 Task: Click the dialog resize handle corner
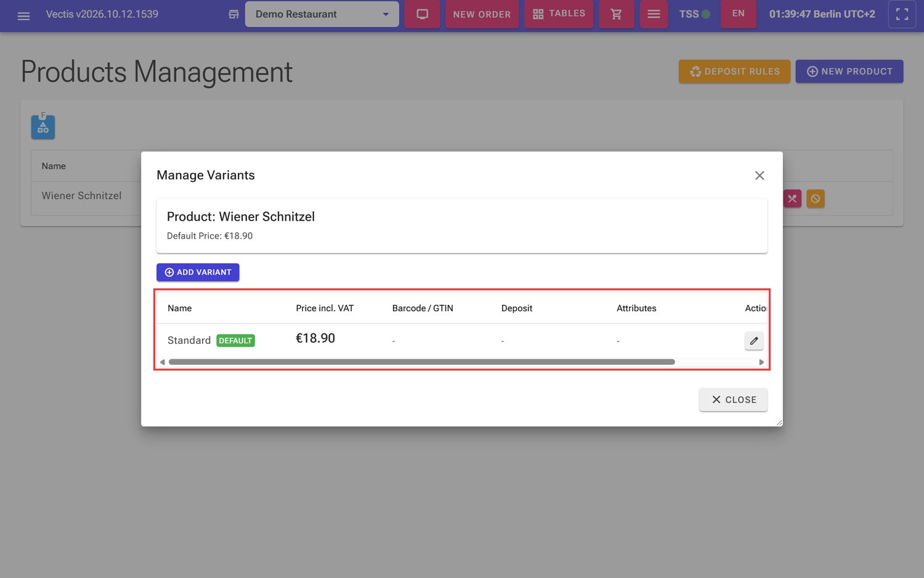(x=779, y=423)
